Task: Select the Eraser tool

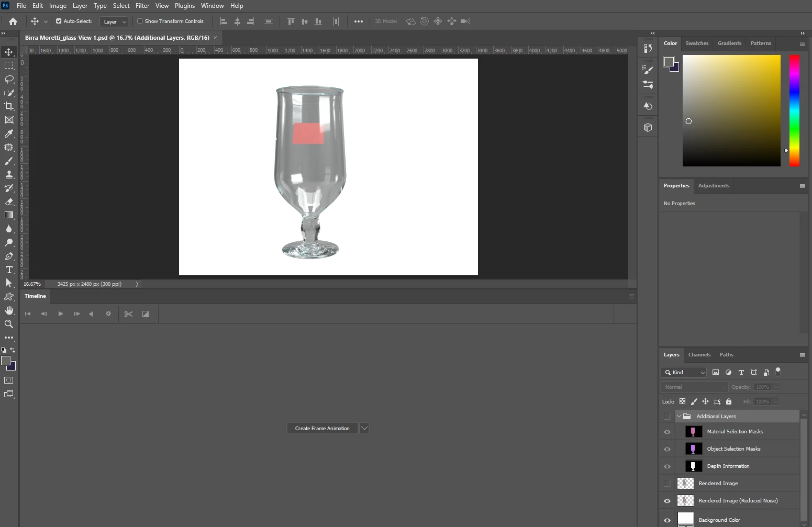Action: (x=9, y=201)
